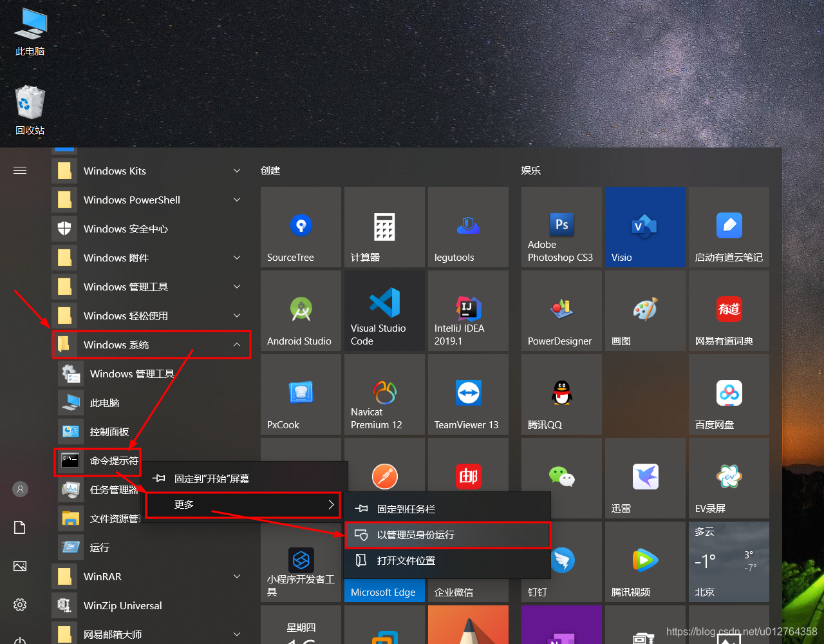Click the user account icon in Start sidebar
The height and width of the screenshot is (644, 824).
[20, 489]
